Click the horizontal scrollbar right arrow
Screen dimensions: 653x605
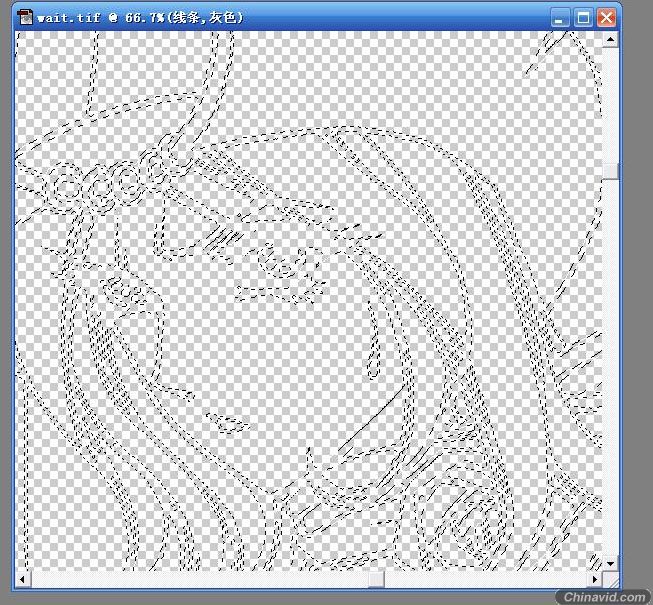(x=595, y=579)
